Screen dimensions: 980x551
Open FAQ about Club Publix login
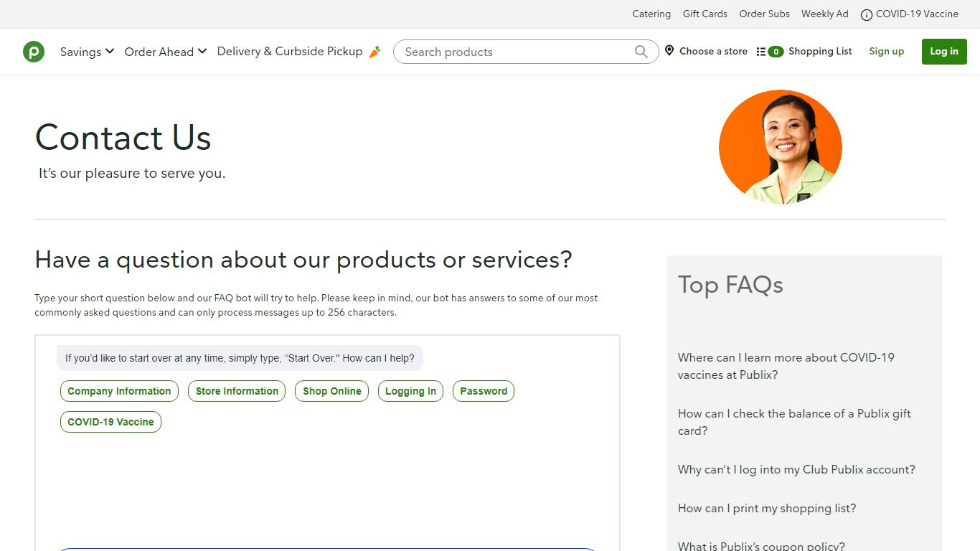pyautogui.click(x=796, y=469)
